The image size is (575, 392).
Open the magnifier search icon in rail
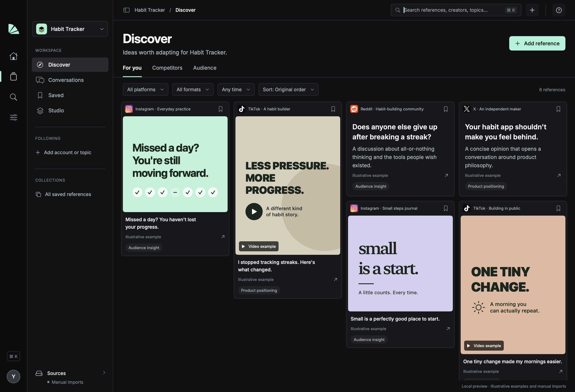coord(13,97)
